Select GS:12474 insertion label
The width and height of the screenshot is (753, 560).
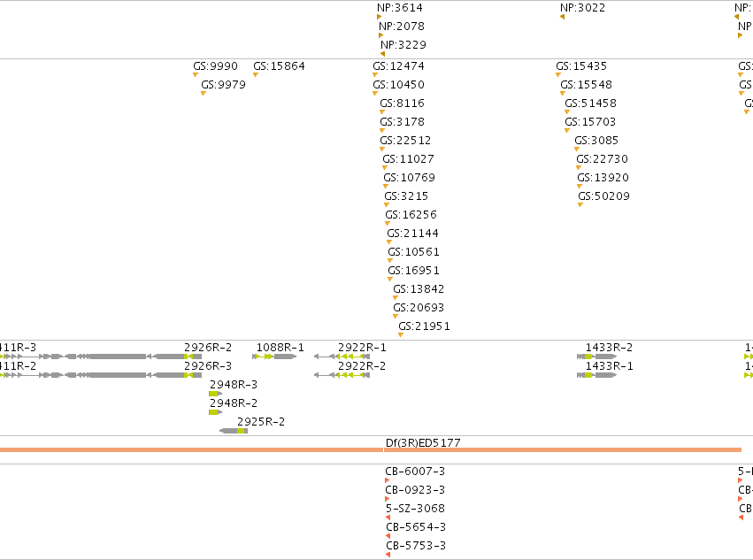click(x=398, y=66)
